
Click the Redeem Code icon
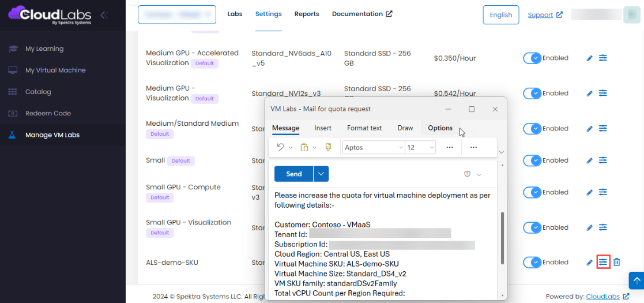tap(13, 113)
